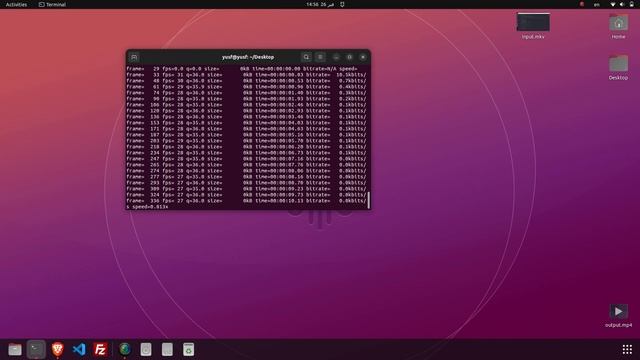The width and height of the screenshot is (640, 360).
Task: Open the volume indicator in top bar
Action: click(x=622, y=4)
